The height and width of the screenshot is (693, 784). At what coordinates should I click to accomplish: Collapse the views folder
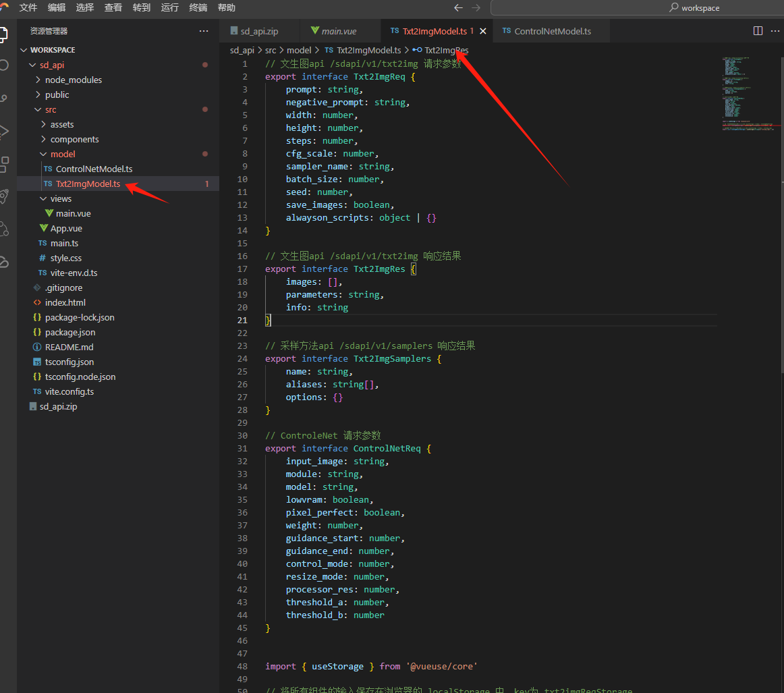click(61, 198)
